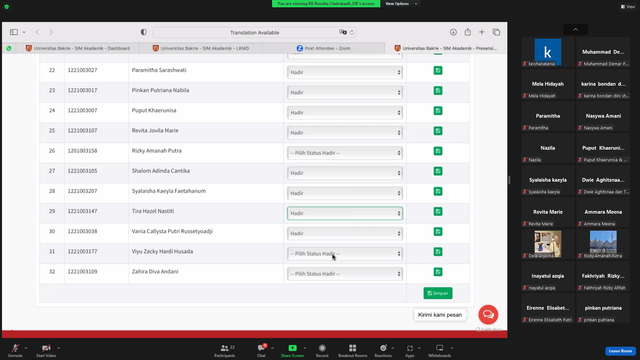Open Breakout Rooms in Zoom
Image resolution: width=640 pixels, height=360 pixels.
353,350
